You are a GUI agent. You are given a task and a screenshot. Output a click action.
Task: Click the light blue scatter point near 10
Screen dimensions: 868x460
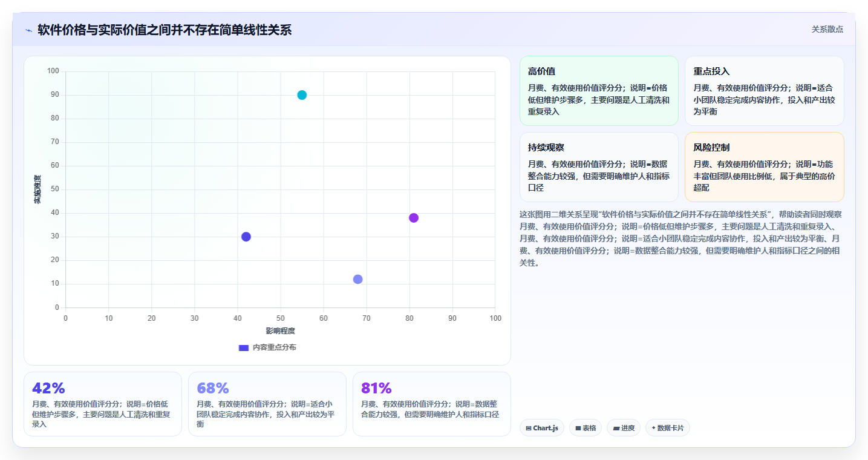[357, 279]
